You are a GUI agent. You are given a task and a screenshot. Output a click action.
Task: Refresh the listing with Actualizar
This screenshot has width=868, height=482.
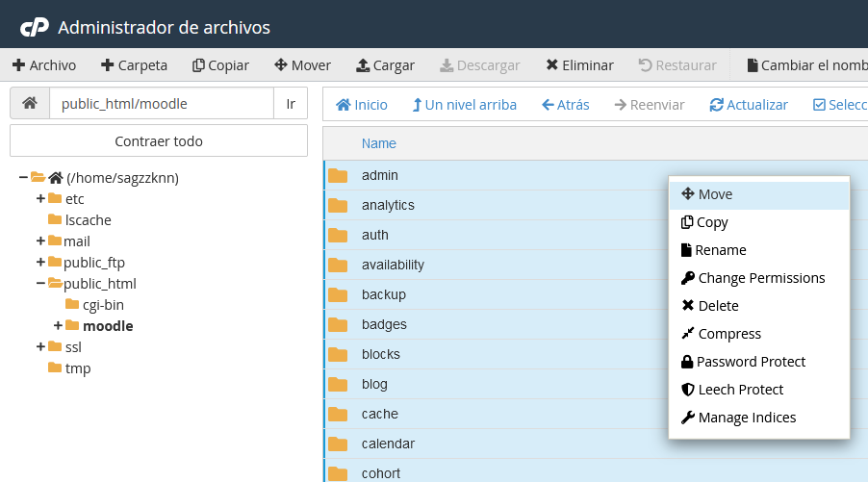click(749, 105)
